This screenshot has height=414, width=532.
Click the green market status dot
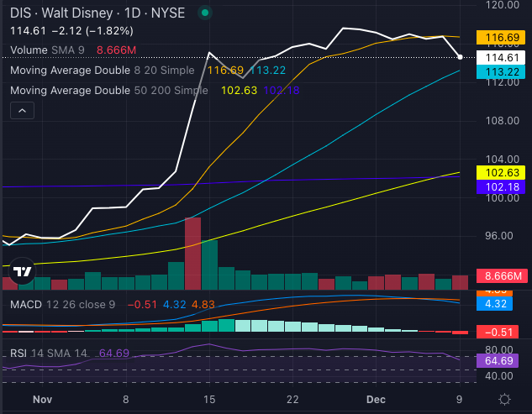[x=206, y=13]
